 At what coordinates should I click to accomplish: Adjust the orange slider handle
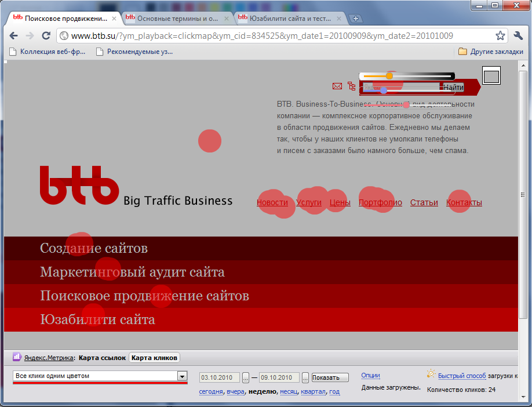tap(389, 76)
